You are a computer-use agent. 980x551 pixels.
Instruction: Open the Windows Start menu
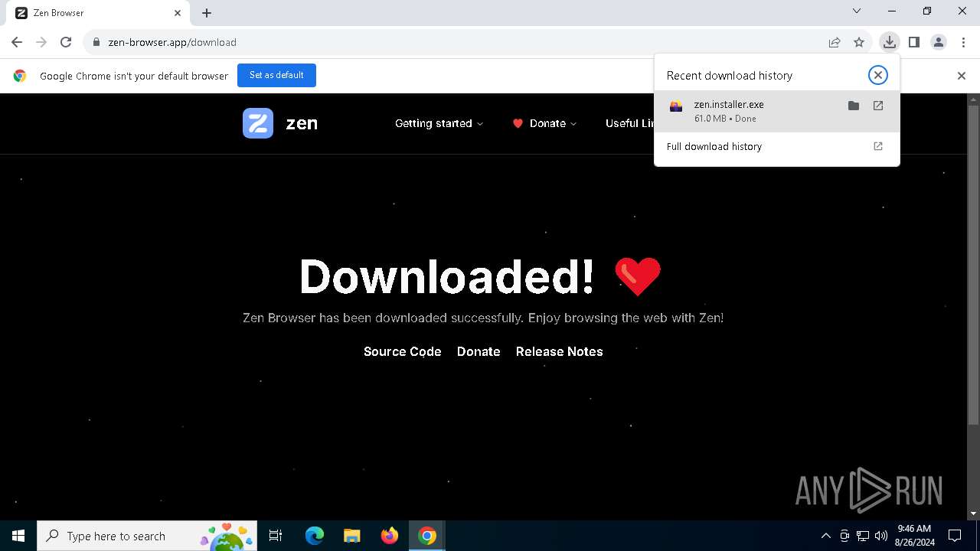tap(18, 536)
